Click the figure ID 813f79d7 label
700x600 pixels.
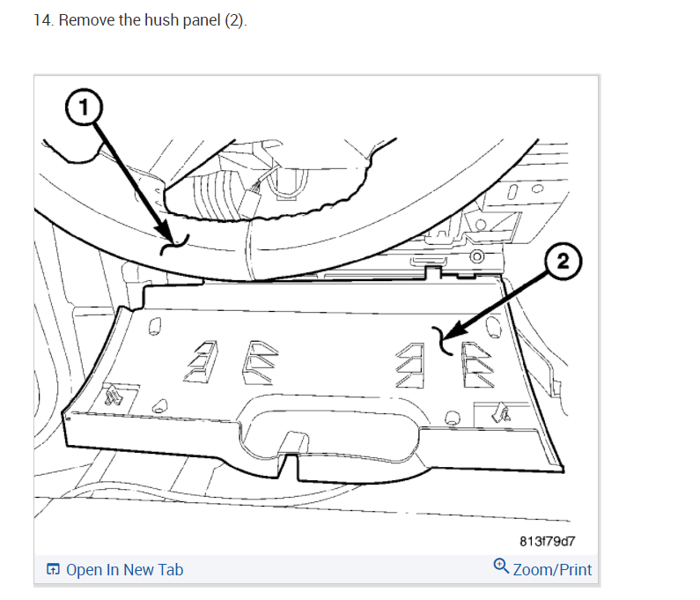(548, 542)
